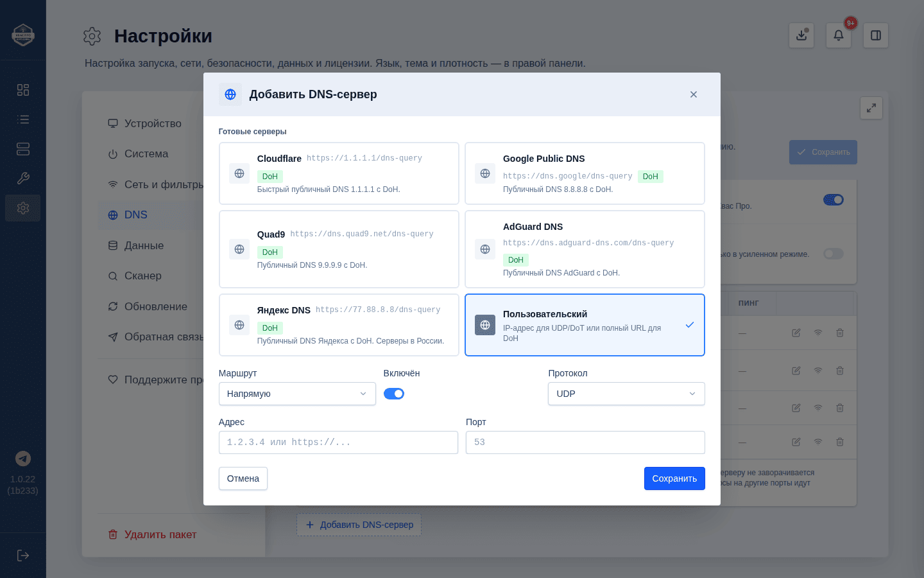Click the expand fullscreen arrows icon

pos(871,108)
